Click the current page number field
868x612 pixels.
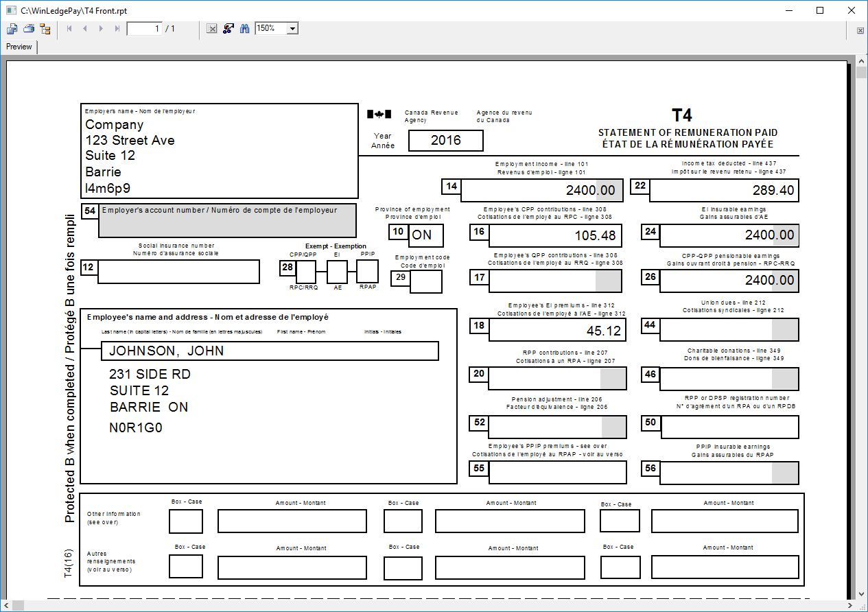pyautogui.click(x=144, y=29)
